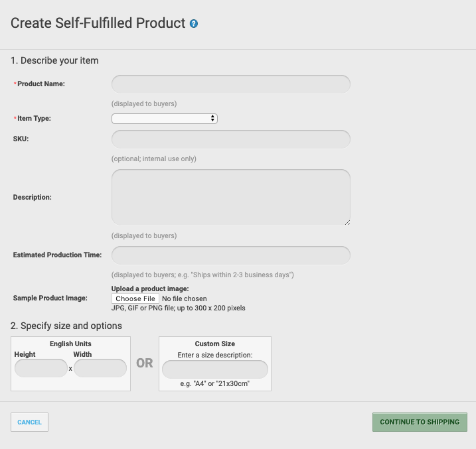The image size is (476, 449).
Task: Open the Item Type dropdown
Action: (x=164, y=119)
